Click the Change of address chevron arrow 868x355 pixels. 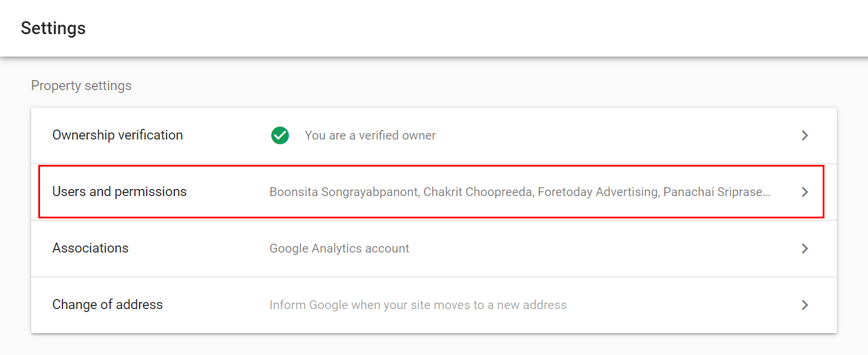[x=804, y=305]
